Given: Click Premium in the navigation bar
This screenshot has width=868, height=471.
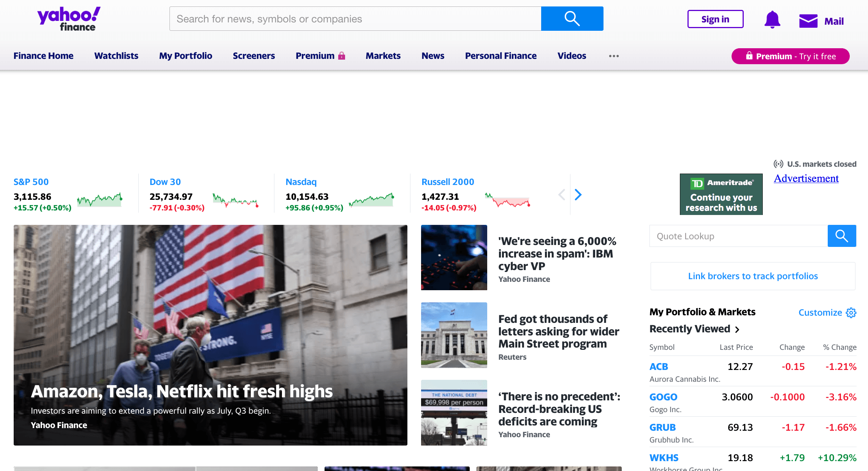Looking at the screenshot, I should pyautogui.click(x=315, y=56).
